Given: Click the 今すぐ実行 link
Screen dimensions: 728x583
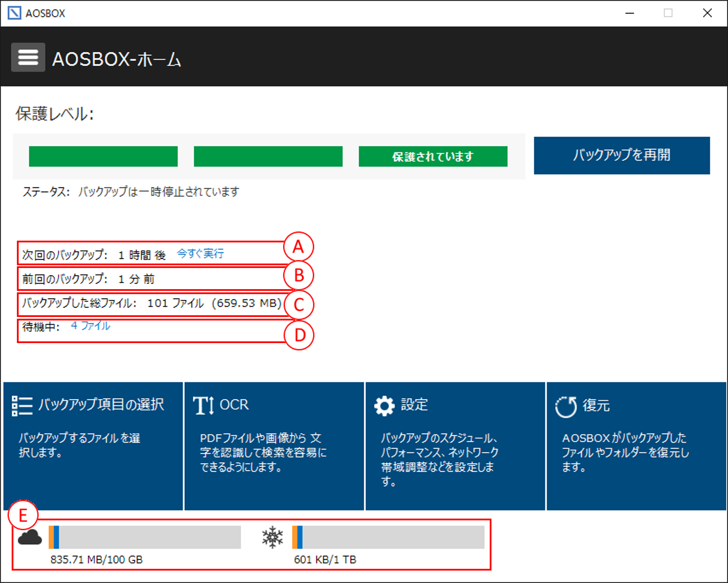Looking at the screenshot, I should point(200,253).
